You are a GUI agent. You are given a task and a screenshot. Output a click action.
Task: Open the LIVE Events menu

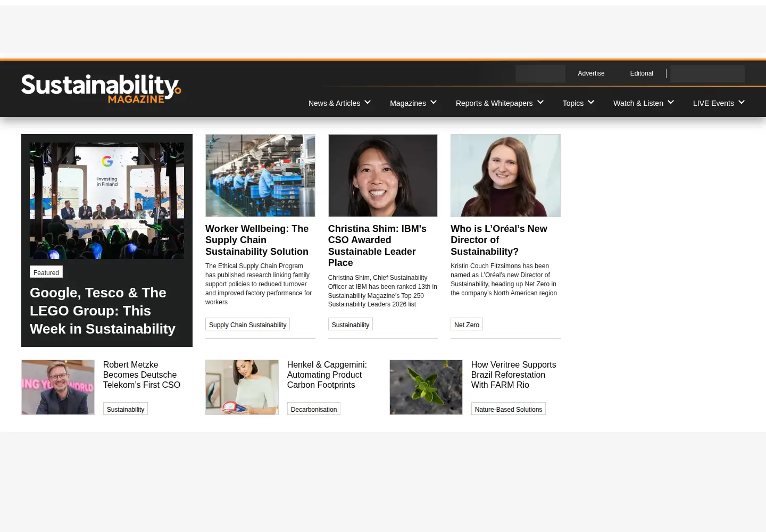tap(713, 103)
